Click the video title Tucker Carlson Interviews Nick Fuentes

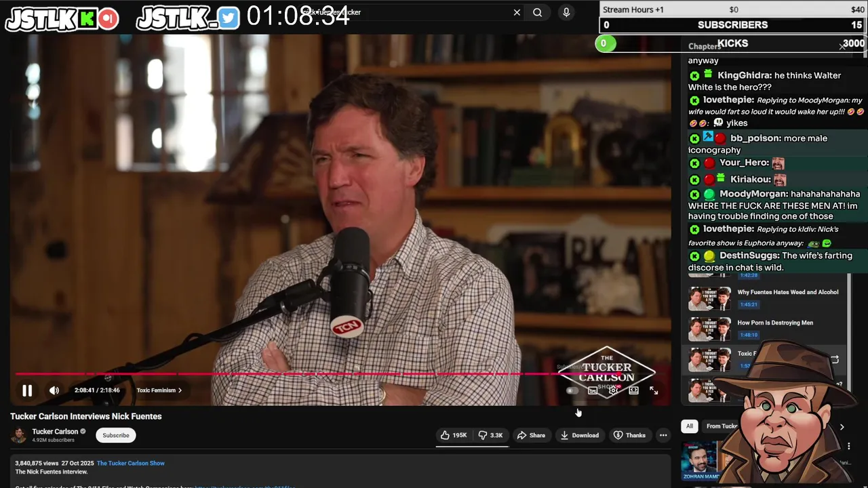point(86,416)
